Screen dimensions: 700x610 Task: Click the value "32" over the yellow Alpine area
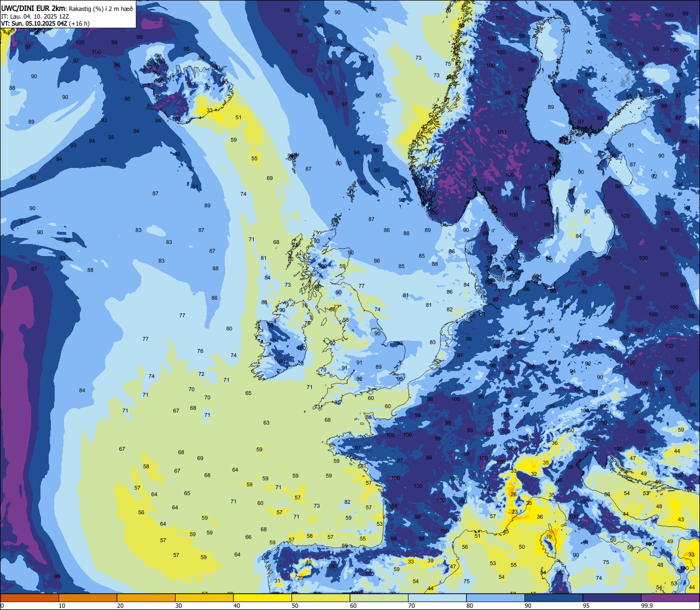(x=534, y=474)
